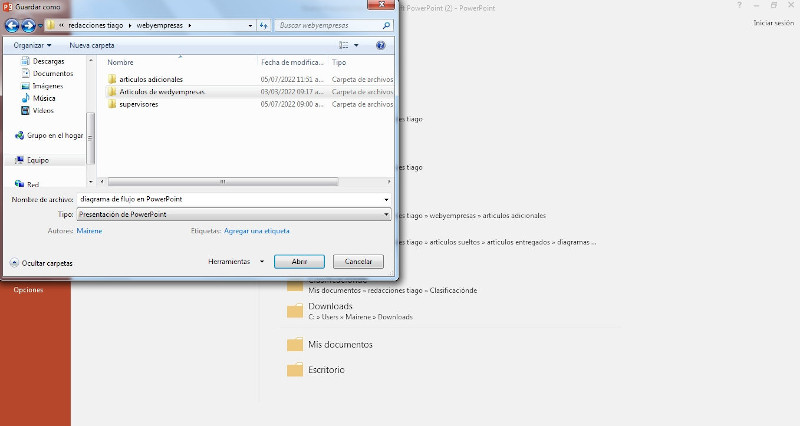Click path 'C: » Users » Mairene » Downloads'

click(360, 317)
